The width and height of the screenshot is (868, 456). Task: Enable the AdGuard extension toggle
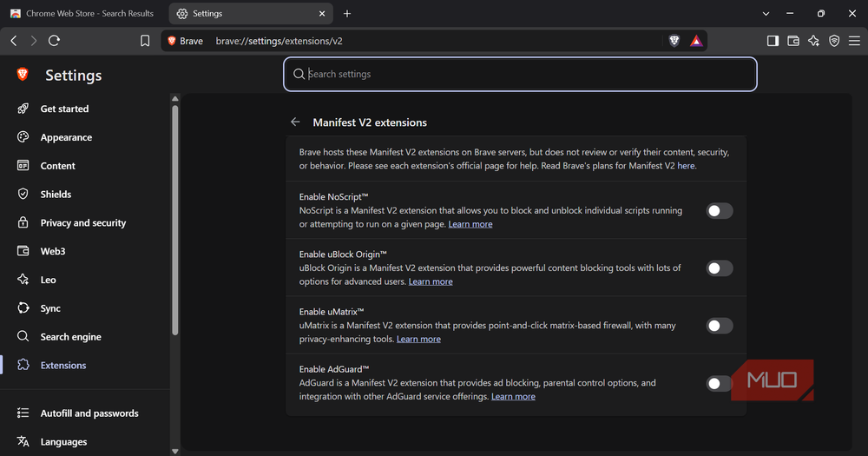[x=719, y=383]
